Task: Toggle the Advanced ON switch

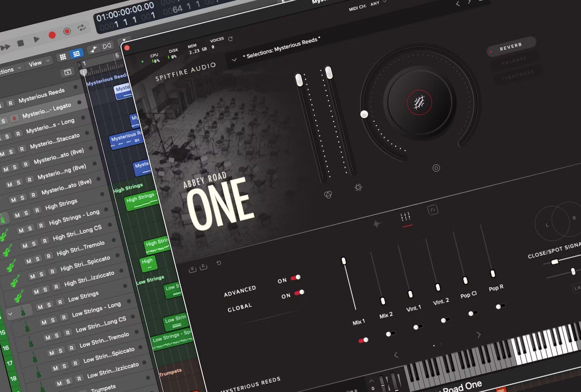Action: point(296,278)
